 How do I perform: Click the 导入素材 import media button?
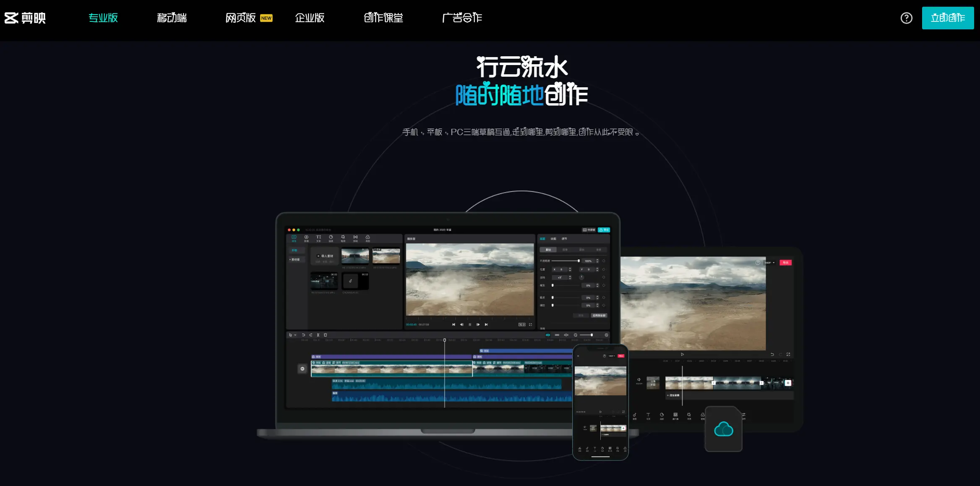pos(324,256)
